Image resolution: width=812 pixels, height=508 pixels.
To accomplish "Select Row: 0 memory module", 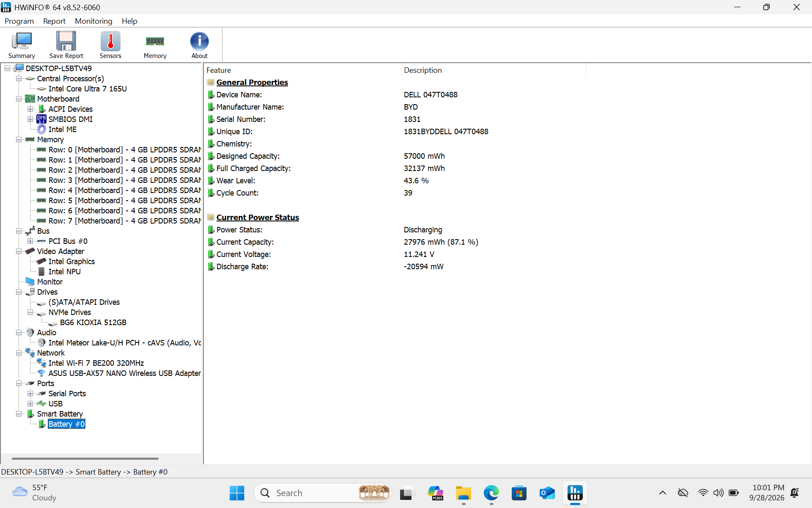I will click(125, 150).
